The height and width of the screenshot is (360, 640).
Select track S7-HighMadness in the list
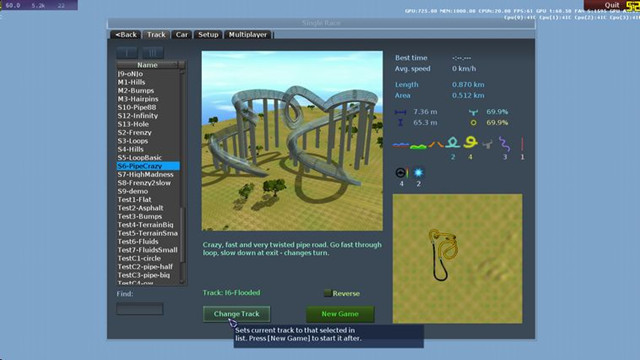[148, 174]
